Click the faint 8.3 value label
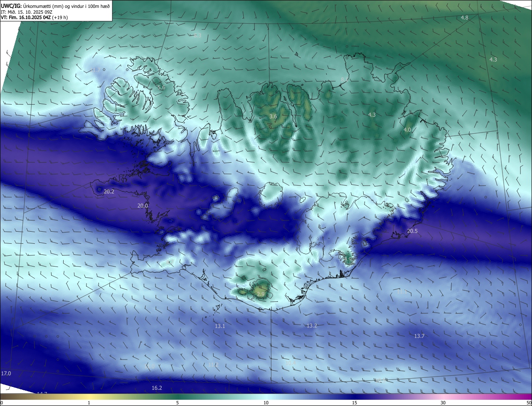This screenshot has width=532, height=406. [197, 36]
